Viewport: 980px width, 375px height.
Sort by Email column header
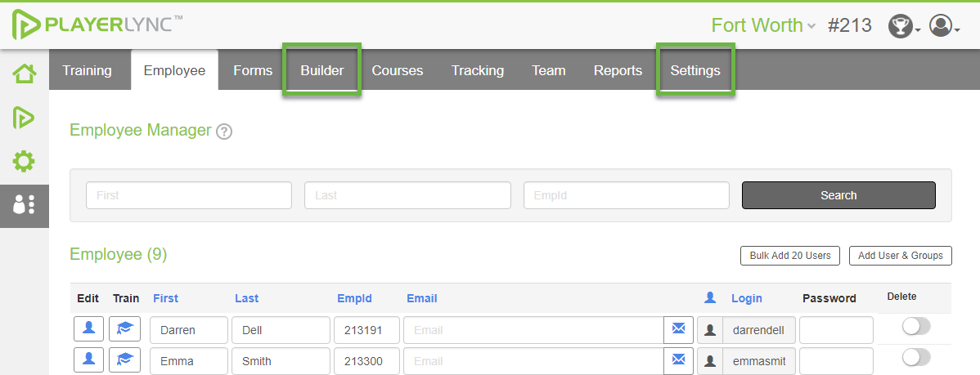(422, 298)
